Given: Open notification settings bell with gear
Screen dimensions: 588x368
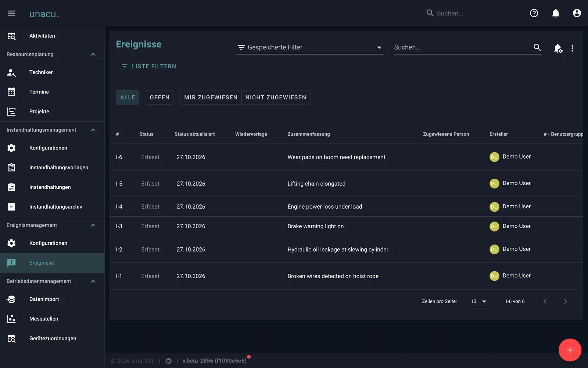Looking at the screenshot, I should click(x=558, y=48).
